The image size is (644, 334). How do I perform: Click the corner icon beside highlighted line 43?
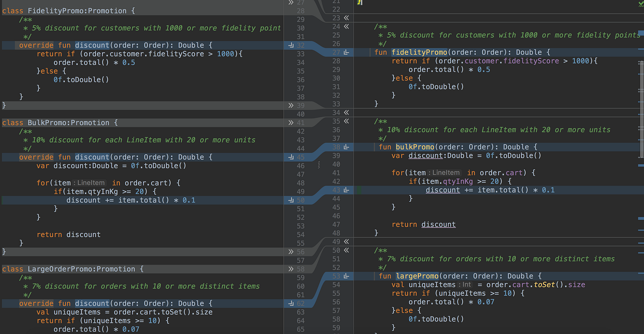347,190
